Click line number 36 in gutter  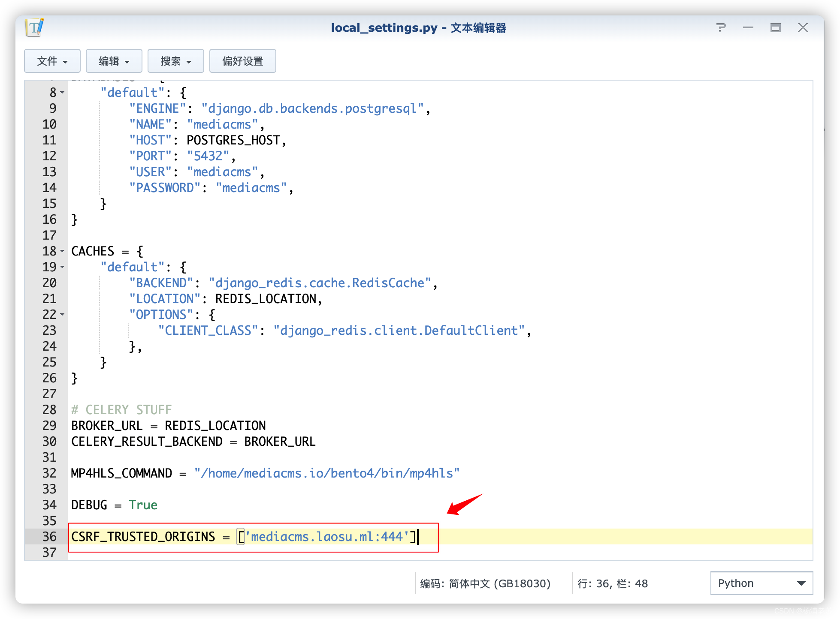coord(49,537)
